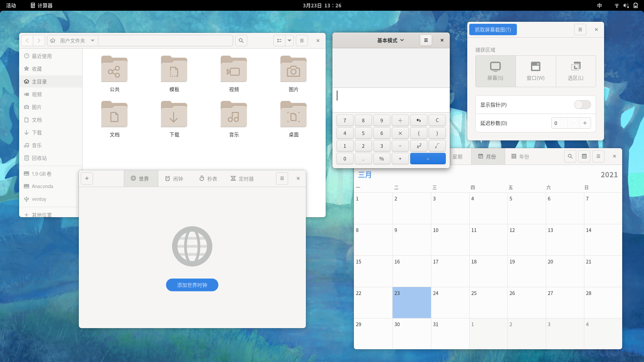Open file manager view options dropdown arrow

click(289, 41)
